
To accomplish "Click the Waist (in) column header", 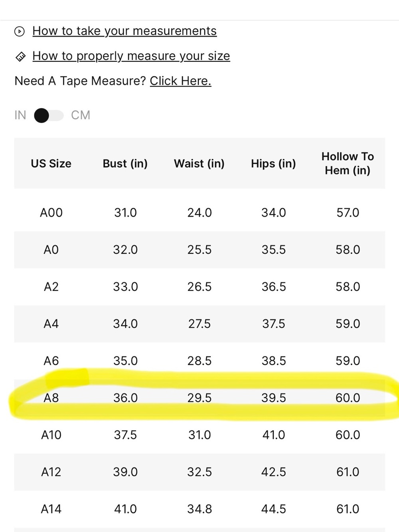I will coord(199,164).
